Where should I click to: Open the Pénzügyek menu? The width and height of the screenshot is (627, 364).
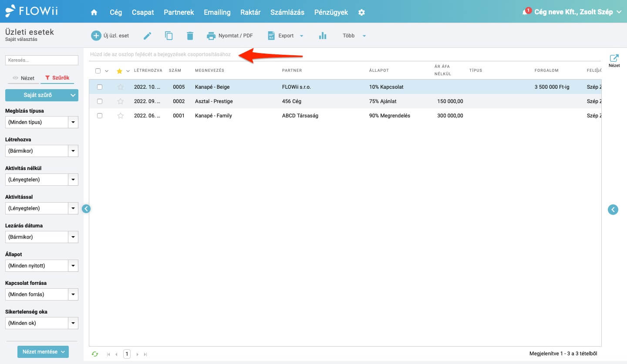(x=331, y=12)
